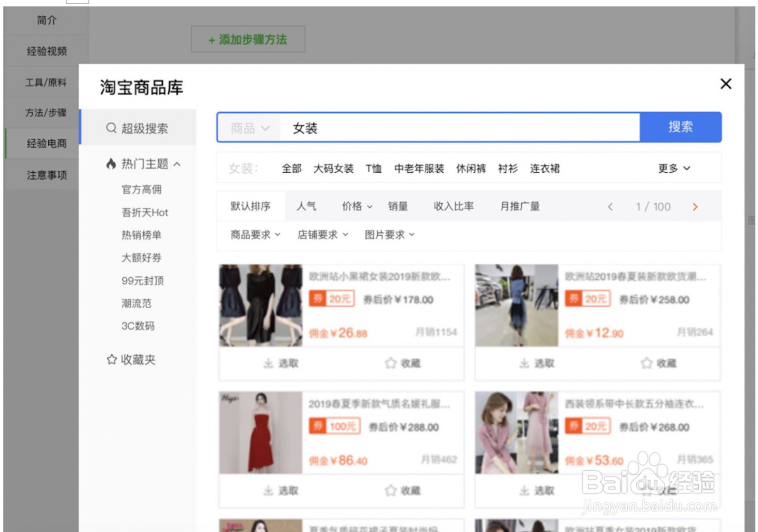Image resolution: width=758 pixels, height=532 pixels.
Task: Filter by 全部 category
Action: (x=291, y=168)
